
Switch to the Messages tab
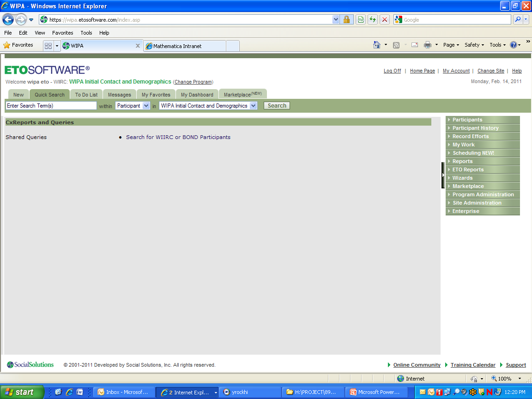[x=120, y=95]
